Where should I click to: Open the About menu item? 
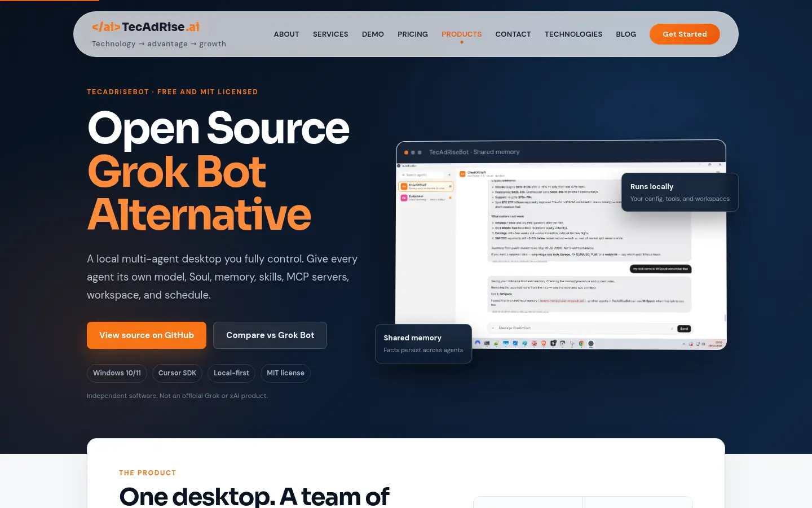pos(286,34)
